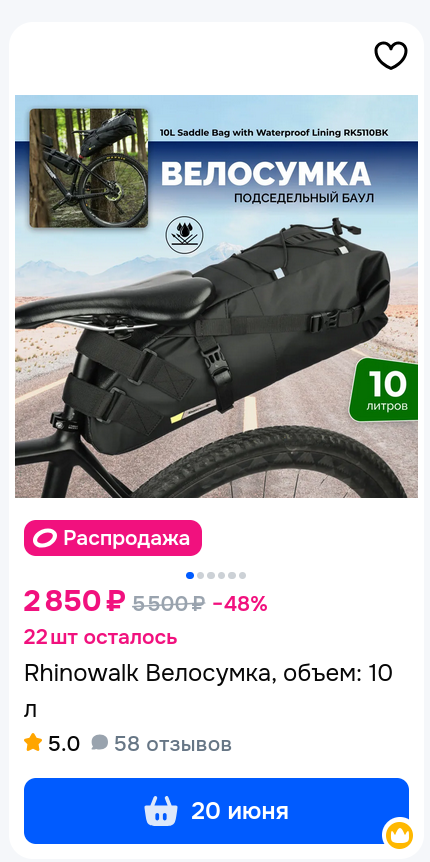Open the forest bike thumbnail inset

(x=89, y=168)
